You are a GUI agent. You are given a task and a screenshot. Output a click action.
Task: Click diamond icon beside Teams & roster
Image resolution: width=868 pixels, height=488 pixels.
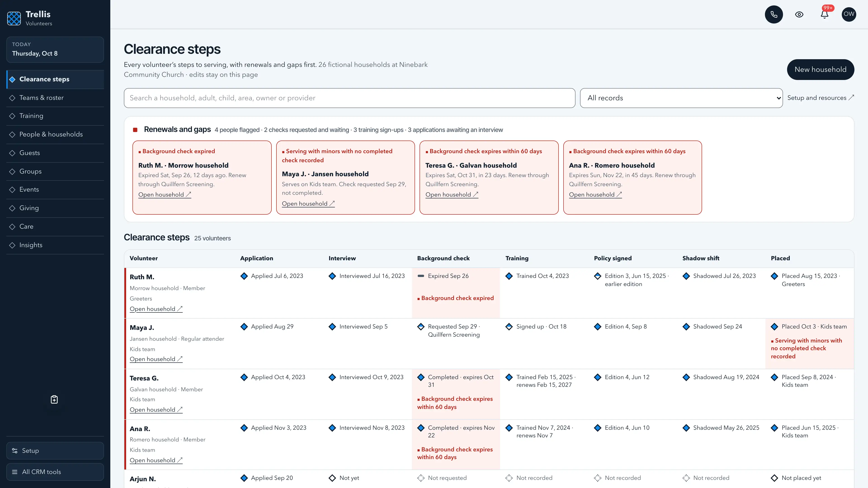pos(12,98)
